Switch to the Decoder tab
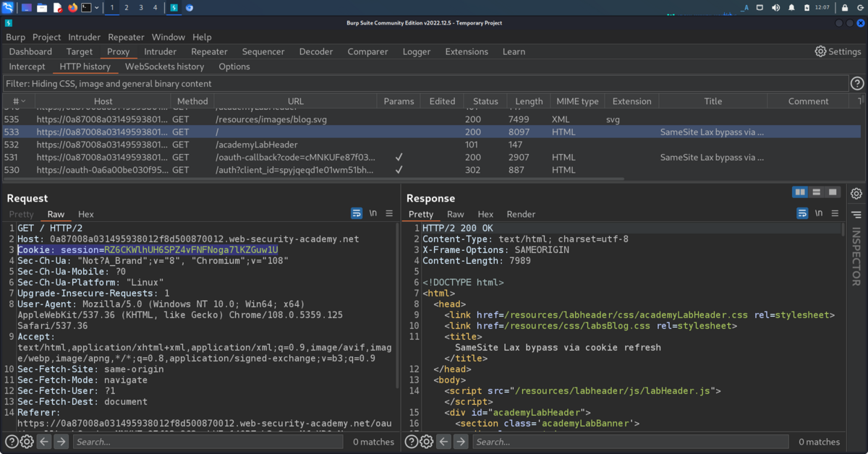Image resolution: width=868 pixels, height=454 pixels. pyautogui.click(x=316, y=51)
